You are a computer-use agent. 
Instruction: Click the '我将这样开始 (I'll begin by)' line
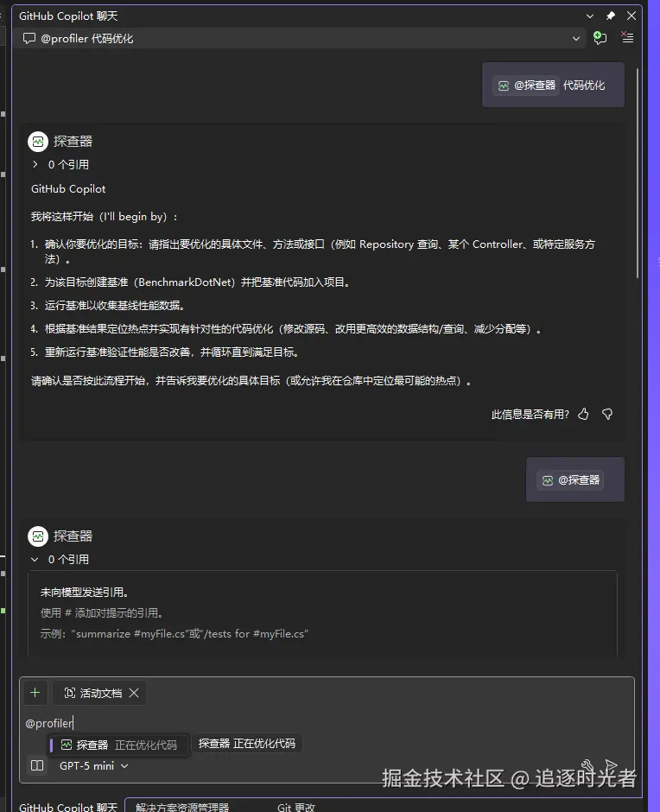(x=104, y=217)
